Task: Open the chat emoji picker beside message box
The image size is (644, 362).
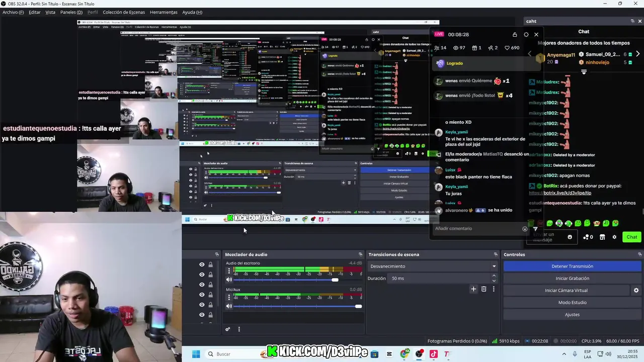Action: pyautogui.click(x=570, y=237)
